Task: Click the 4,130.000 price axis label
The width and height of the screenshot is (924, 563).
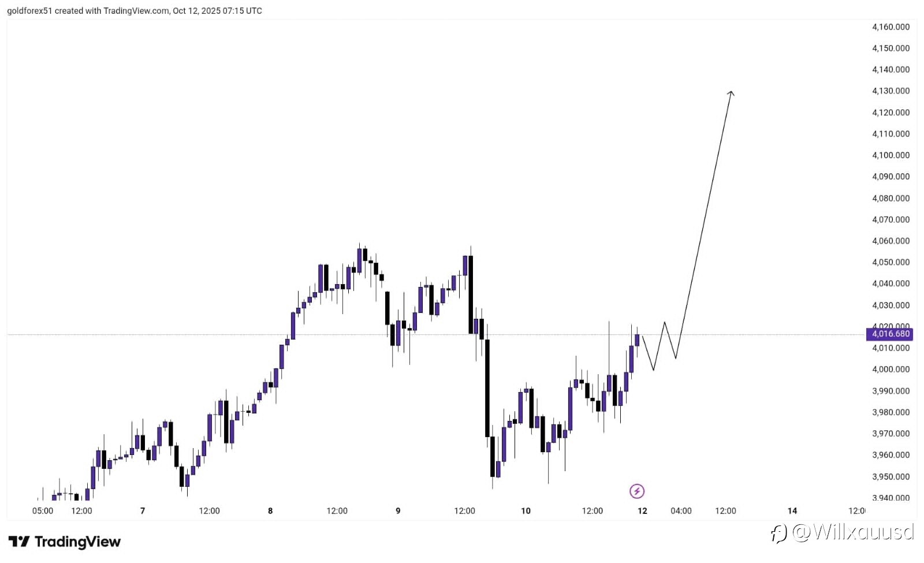Action: 891,91
